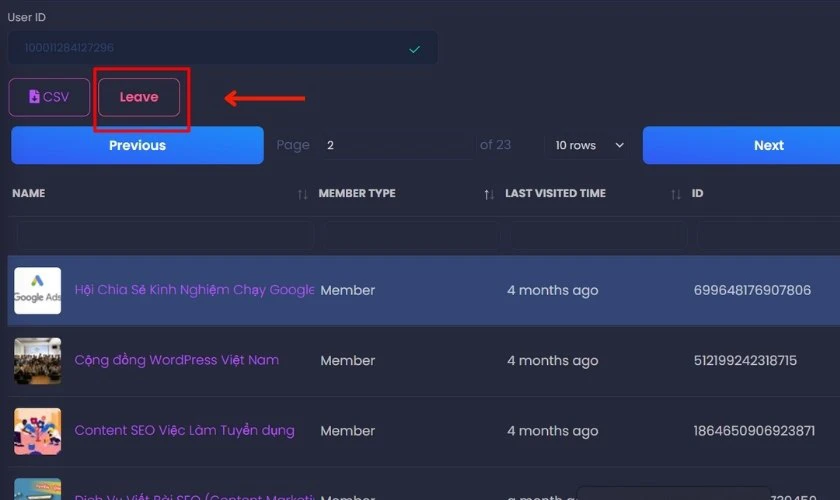Click the Leave button
The height and width of the screenshot is (500, 840).
pyautogui.click(x=139, y=97)
